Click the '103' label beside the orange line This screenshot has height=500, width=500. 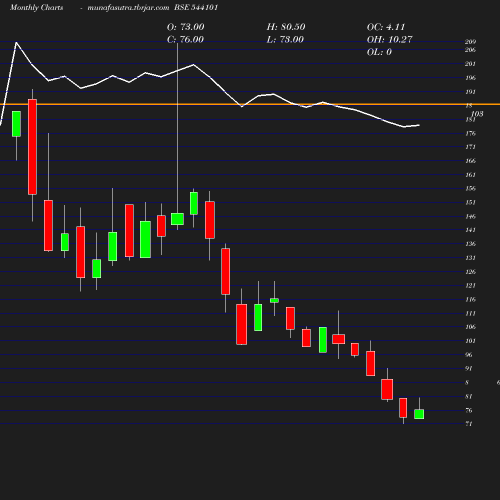(x=477, y=114)
